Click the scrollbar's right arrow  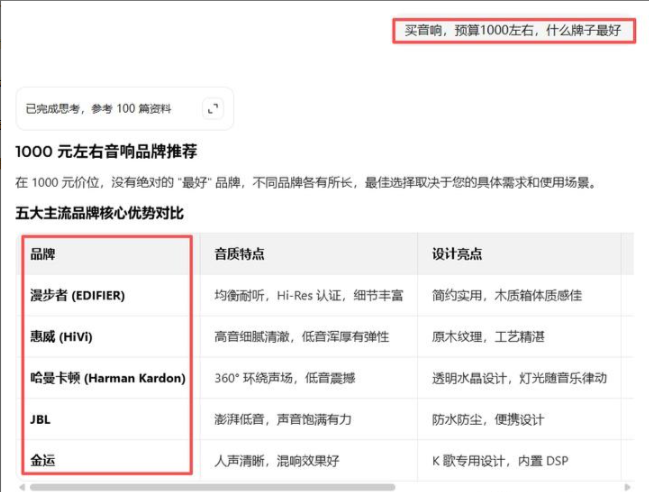click(627, 487)
